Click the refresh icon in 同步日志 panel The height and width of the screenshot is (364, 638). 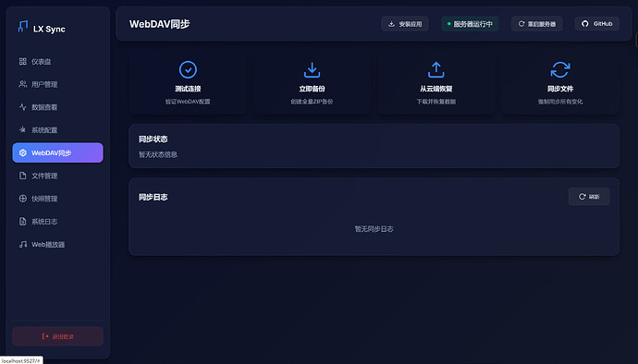tap(583, 197)
